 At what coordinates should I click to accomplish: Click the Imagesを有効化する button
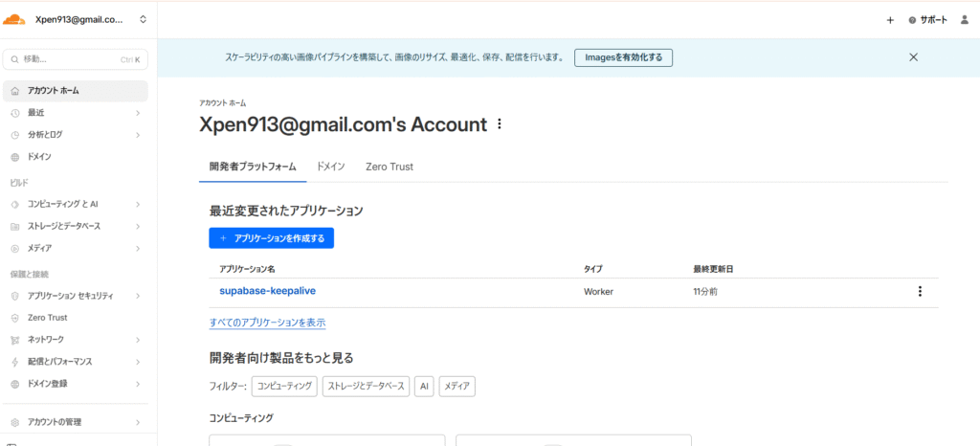click(x=623, y=57)
